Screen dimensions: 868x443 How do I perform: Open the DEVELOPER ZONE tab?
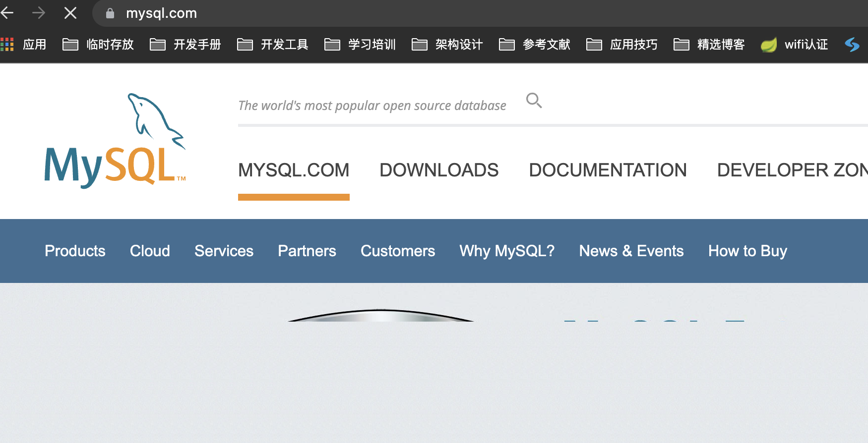793,170
